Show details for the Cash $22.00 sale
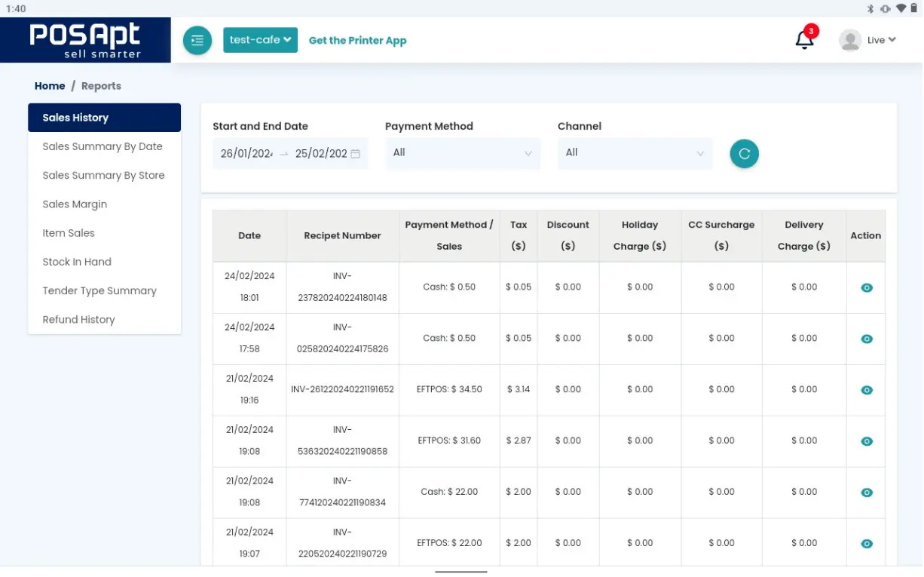The width and height of the screenshot is (924, 577). [x=867, y=493]
